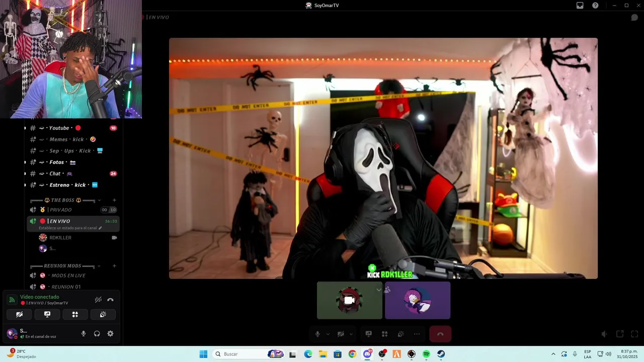Open more options ellipsis in call bar
This screenshot has width=644, height=362.
pos(417,334)
